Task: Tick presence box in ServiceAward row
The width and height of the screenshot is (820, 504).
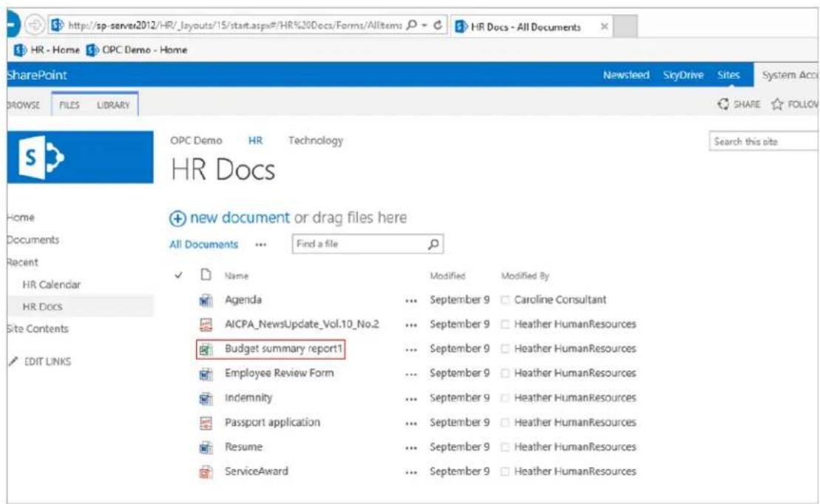Action: coord(505,472)
